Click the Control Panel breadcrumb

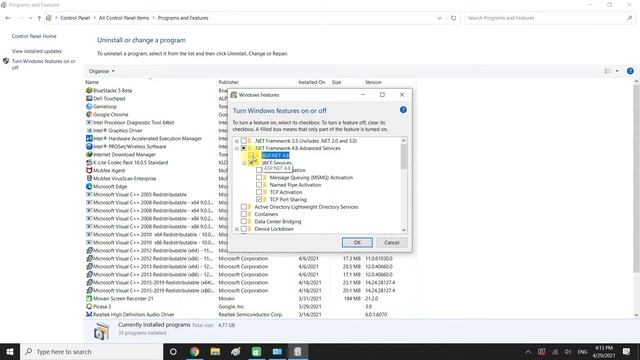(x=75, y=18)
